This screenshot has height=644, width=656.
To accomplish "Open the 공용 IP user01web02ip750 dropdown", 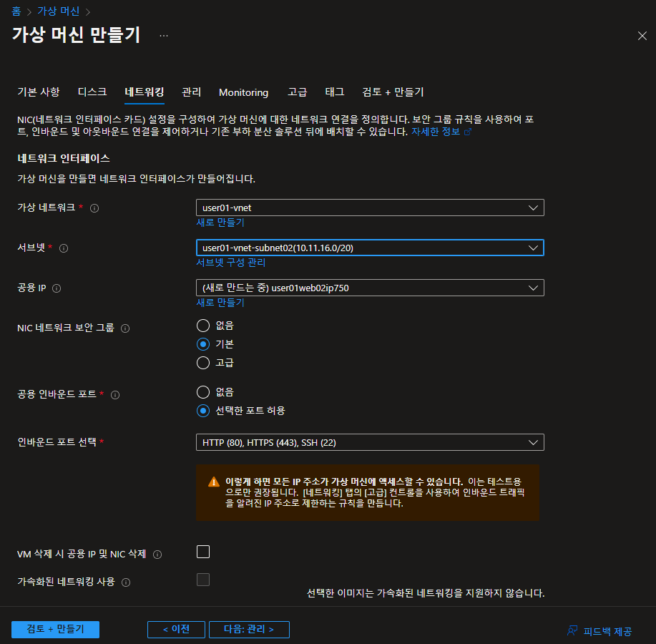I will (x=370, y=288).
